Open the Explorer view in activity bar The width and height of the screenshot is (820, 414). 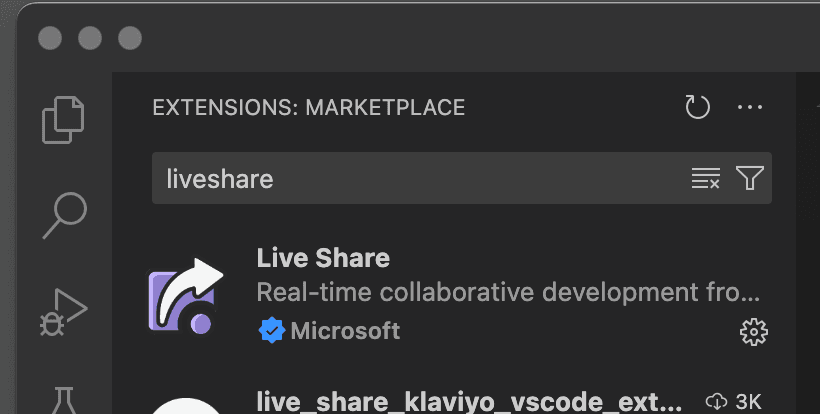[63, 120]
